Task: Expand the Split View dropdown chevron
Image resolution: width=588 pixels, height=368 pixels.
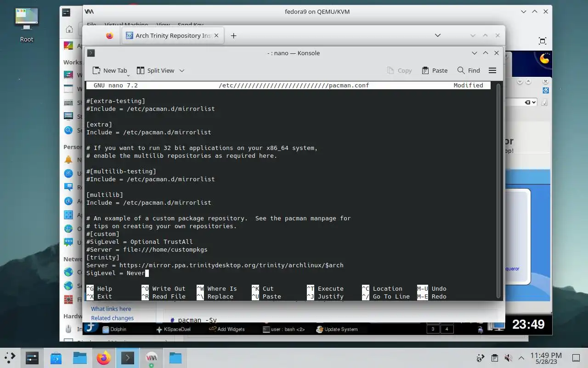Action: 182,70
